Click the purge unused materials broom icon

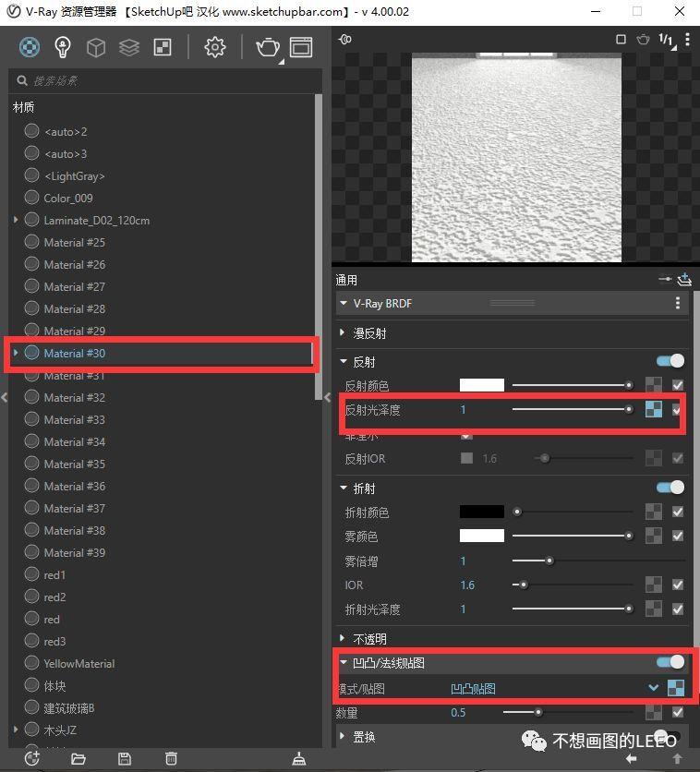tap(299, 759)
